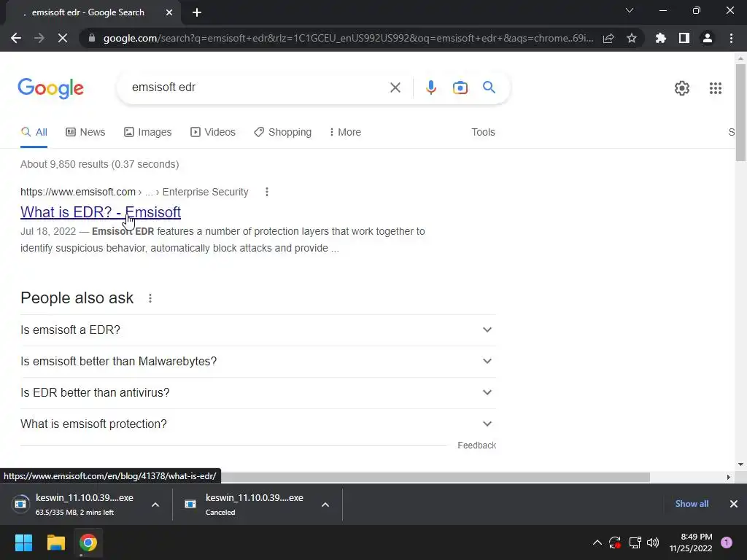Open options for emsisoft.com result
The width and height of the screenshot is (747, 560).
[x=267, y=192]
